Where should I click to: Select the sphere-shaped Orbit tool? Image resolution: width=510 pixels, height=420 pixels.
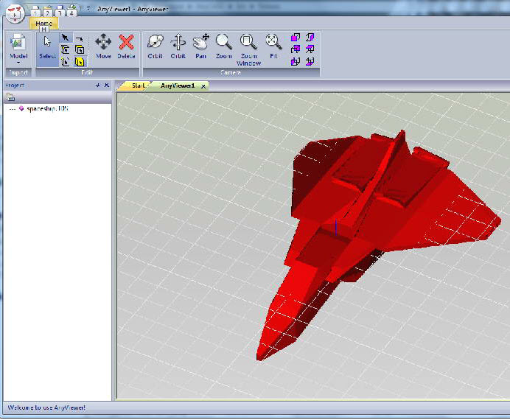(x=155, y=46)
